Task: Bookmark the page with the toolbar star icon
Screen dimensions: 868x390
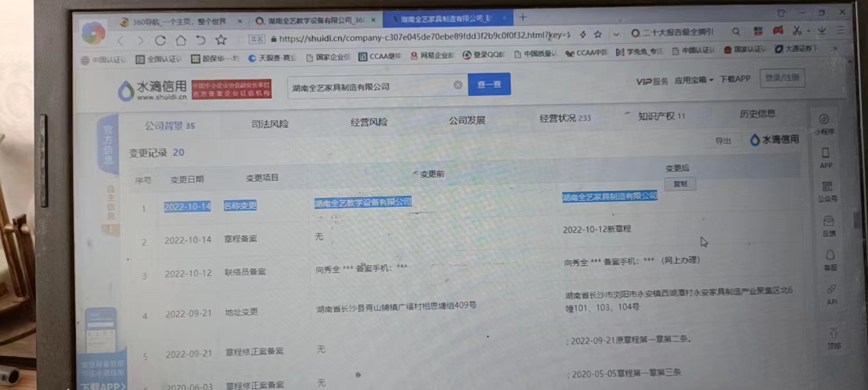Action: coord(221,40)
